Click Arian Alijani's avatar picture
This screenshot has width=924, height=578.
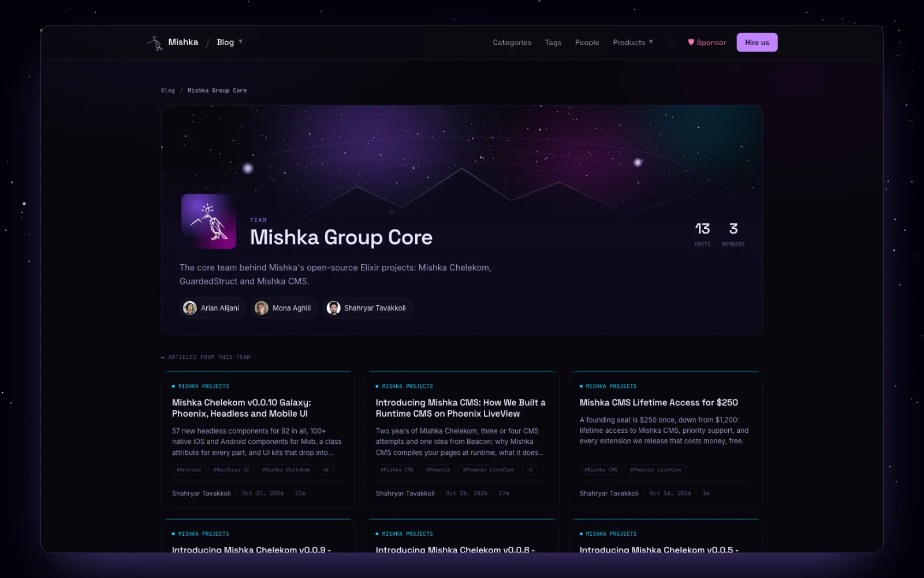coord(190,308)
